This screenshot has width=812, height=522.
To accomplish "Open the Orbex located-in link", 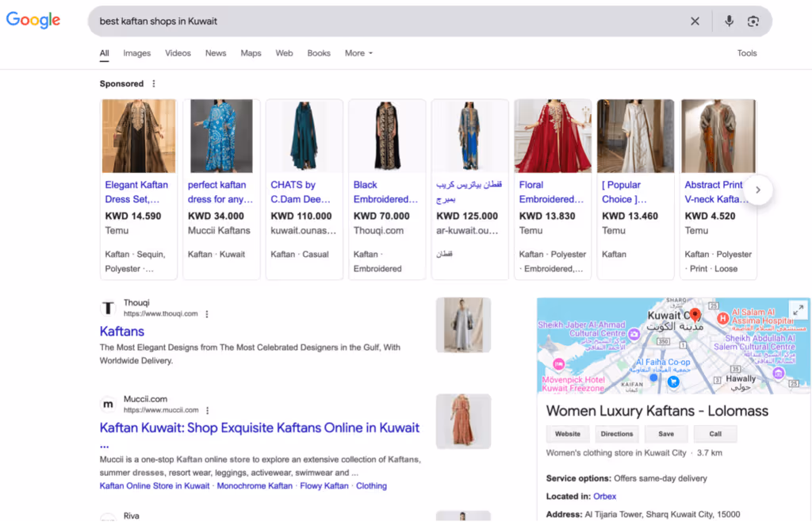I will point(604,497).
